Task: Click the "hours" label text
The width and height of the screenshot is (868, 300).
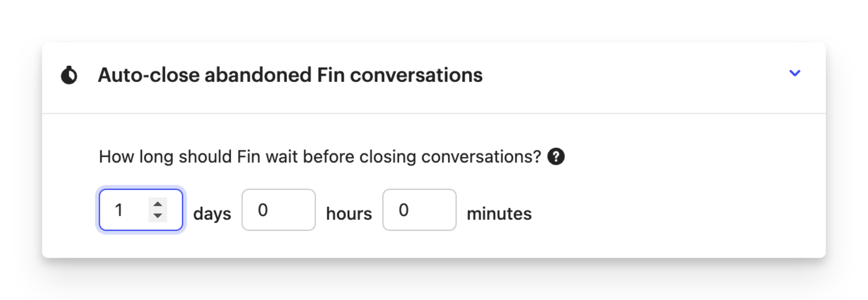Action: [x=349, y=214]
